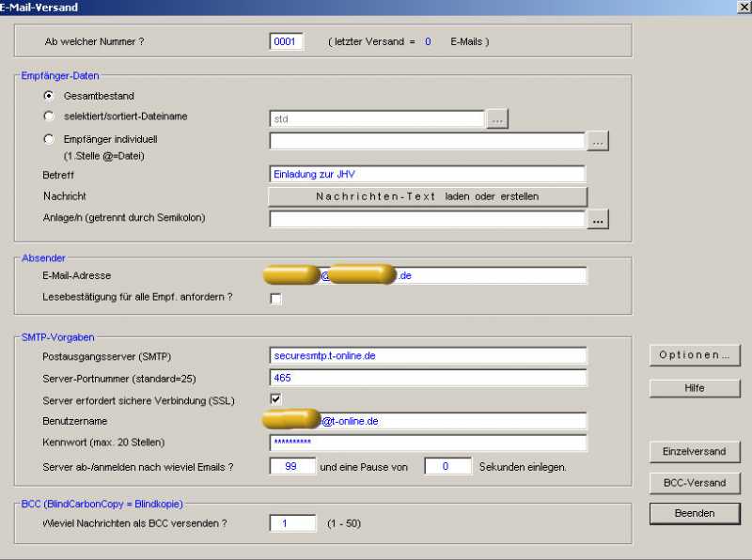Choose the selektiert/sortiert-Dateiname option
The height and width of the screenshot is (560, 752).
point(49,117)
